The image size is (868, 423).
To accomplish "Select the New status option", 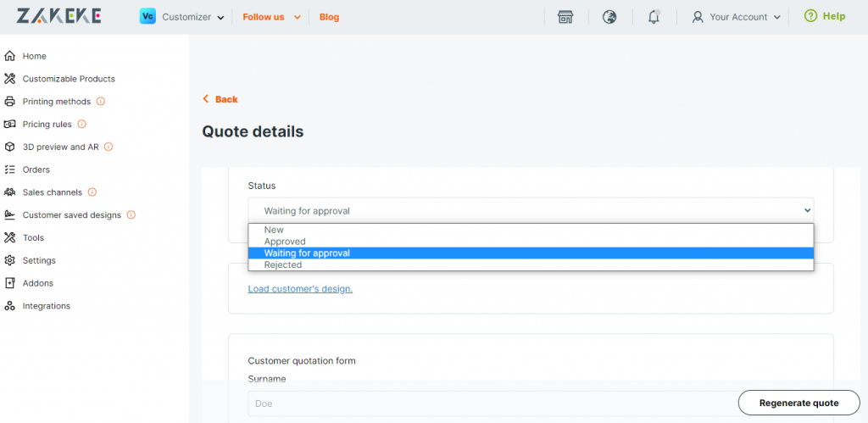I will [531, 230].
